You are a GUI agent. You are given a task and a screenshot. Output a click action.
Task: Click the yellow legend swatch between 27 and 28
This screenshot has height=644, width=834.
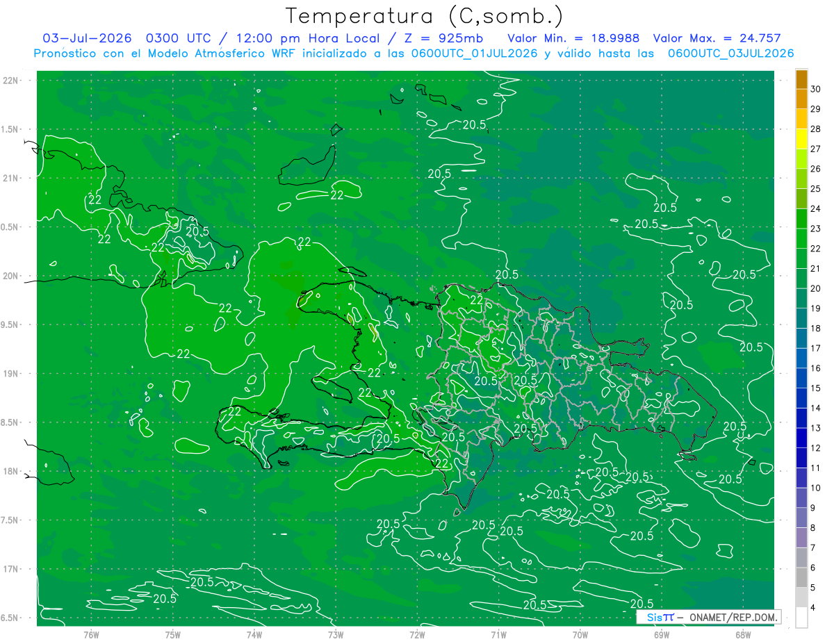pos(801,140)
